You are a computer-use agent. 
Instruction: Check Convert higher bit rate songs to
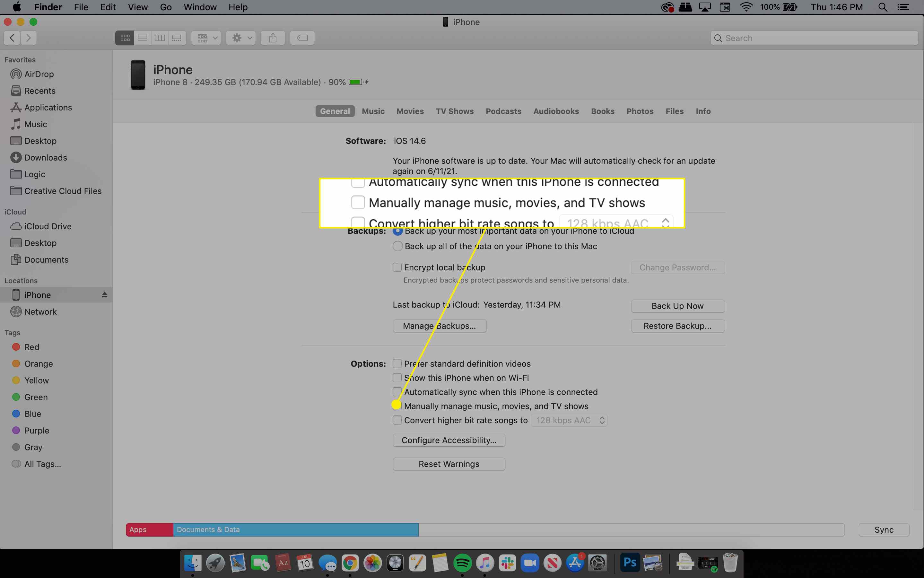pos(397,420)
